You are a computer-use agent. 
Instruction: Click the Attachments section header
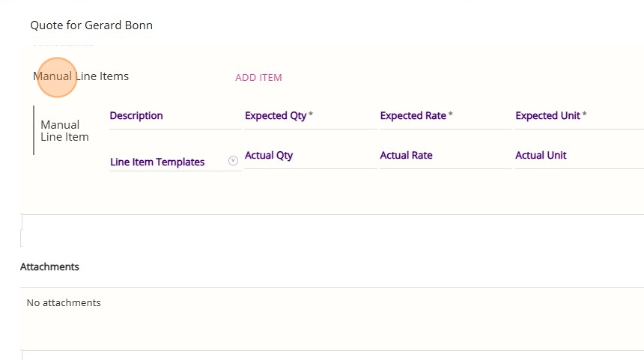[49, 267]
